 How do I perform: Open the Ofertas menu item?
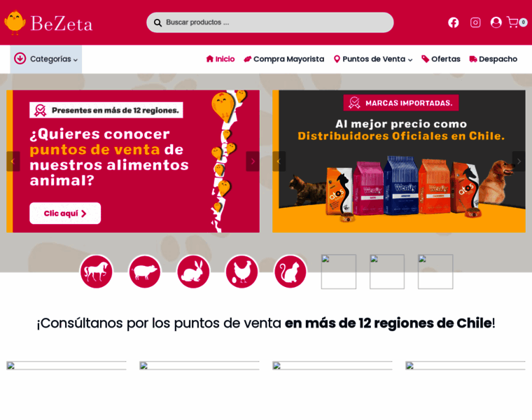[441, 59]
